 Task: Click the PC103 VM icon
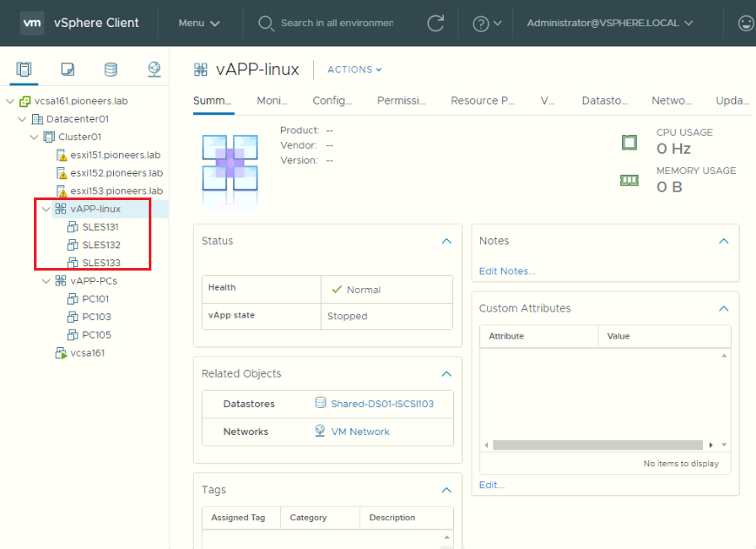point(72,317)
